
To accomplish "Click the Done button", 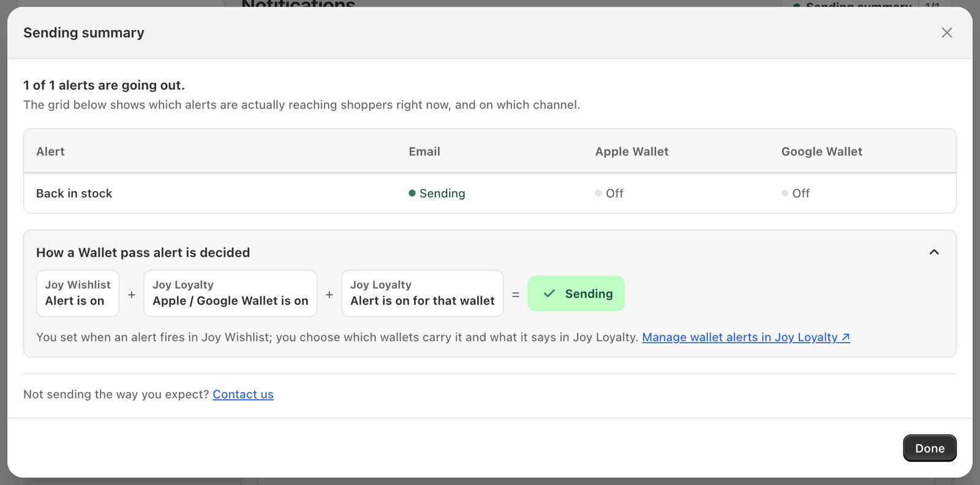I will click(x=929, y=448).
